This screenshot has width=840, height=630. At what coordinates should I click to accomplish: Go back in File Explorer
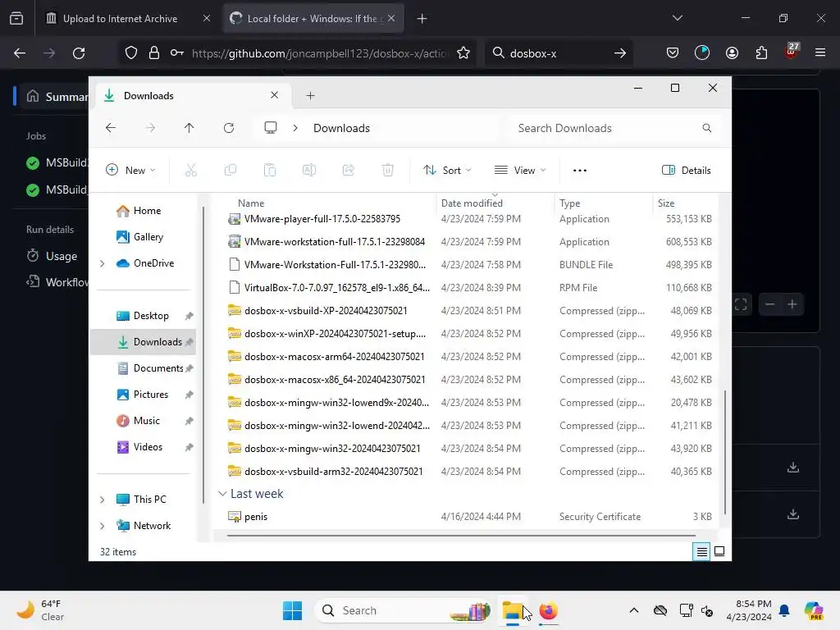tap(111, 128)
